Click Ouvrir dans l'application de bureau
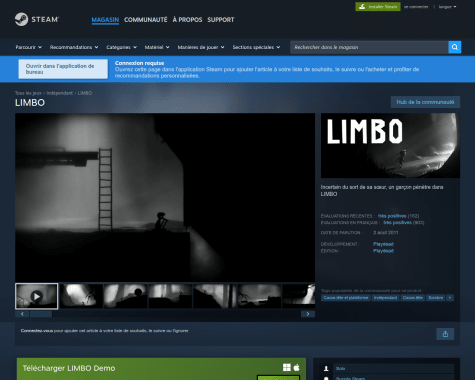 coord(63,69)
